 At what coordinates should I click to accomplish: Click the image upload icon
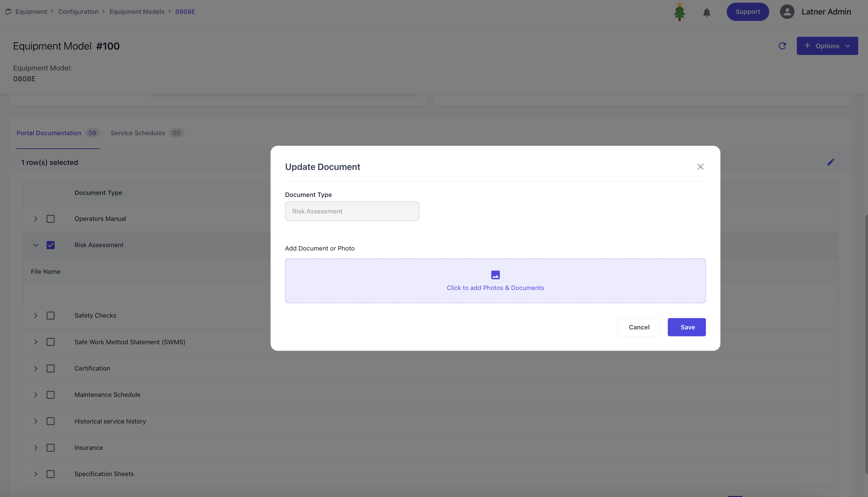[x=495, y=275]
